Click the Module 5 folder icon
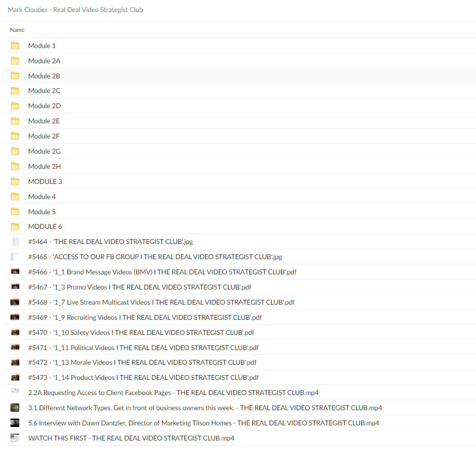476x452 pixels. click(x=15, y=212)
